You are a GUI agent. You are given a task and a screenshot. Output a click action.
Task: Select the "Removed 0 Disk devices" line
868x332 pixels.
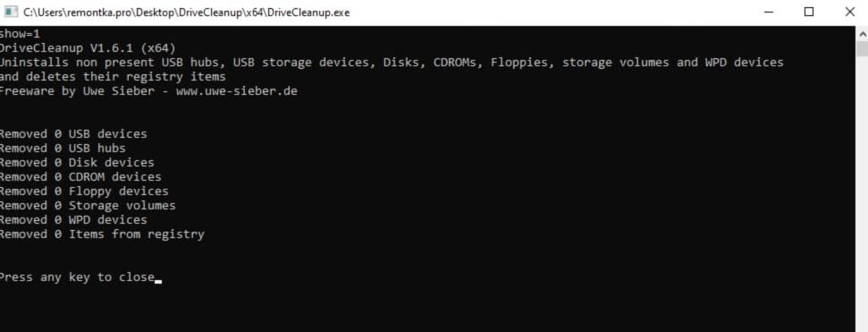pyautogui.click(x=77, y=162)
